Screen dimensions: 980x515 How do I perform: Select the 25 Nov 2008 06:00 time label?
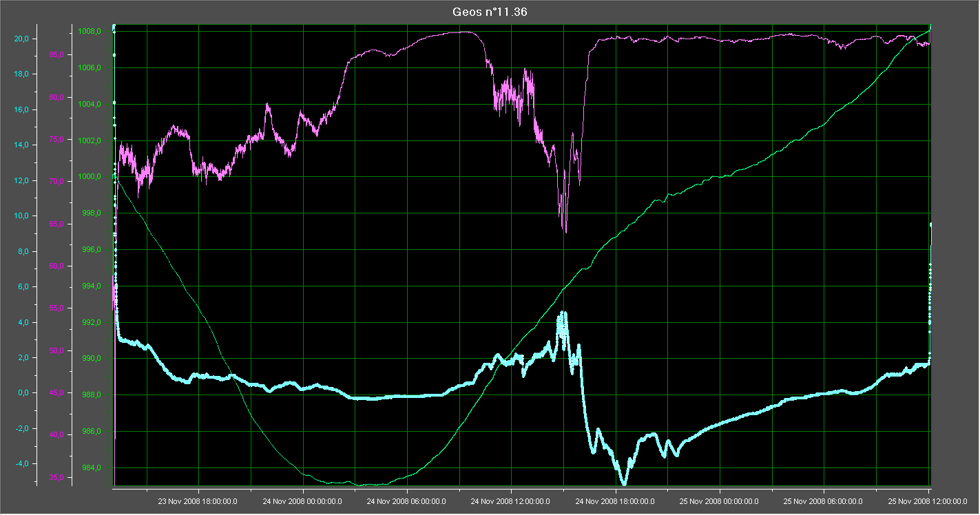[x=824, y=502]
